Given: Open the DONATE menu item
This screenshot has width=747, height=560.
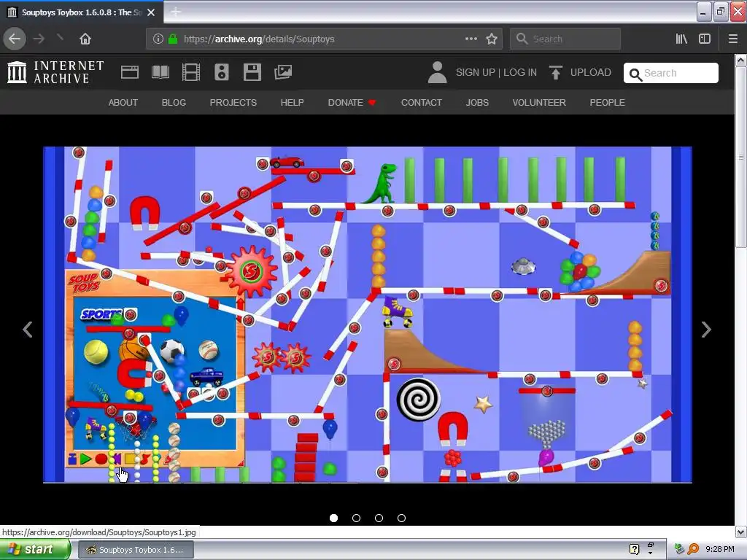Looking at the screenshot, I should (x=352, y=102).
